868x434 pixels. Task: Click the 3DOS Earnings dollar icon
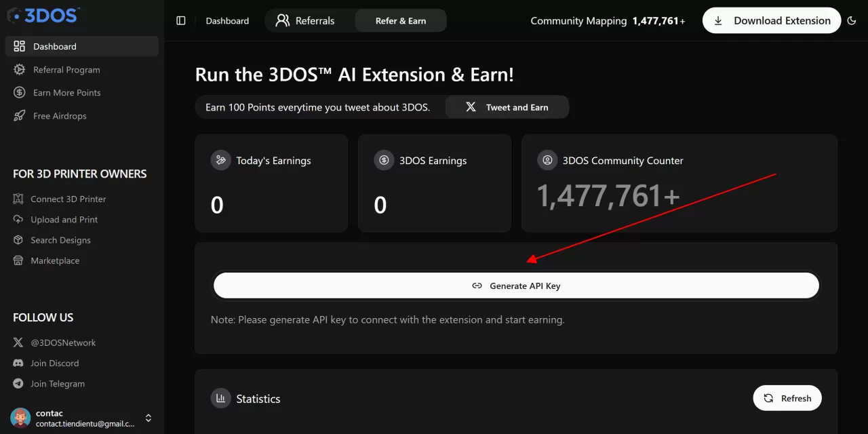tap(384, 160)
